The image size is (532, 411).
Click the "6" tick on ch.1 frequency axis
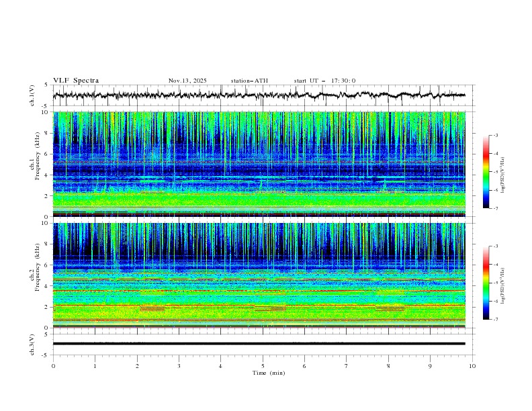click(x=48, y=154)
